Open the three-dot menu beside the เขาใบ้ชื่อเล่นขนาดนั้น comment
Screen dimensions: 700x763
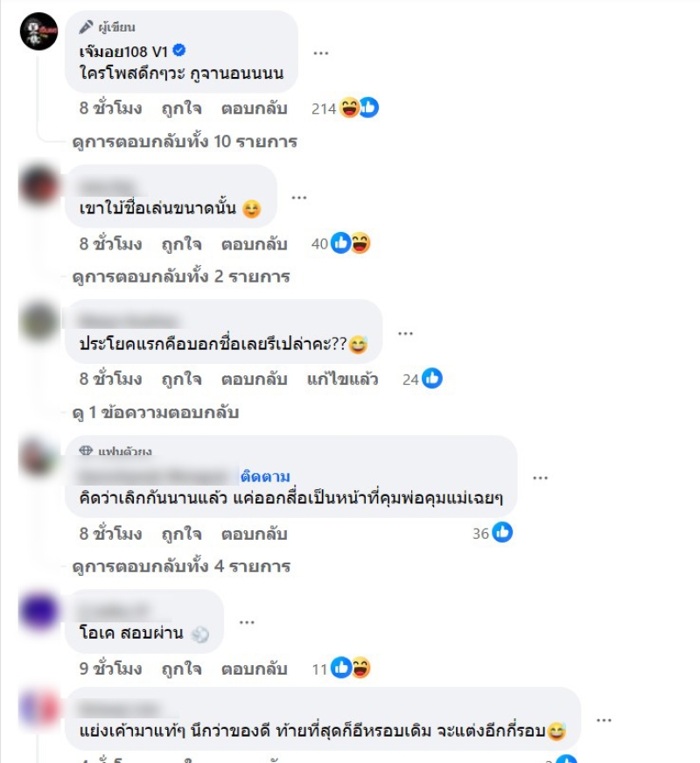(x=298, y=197)
